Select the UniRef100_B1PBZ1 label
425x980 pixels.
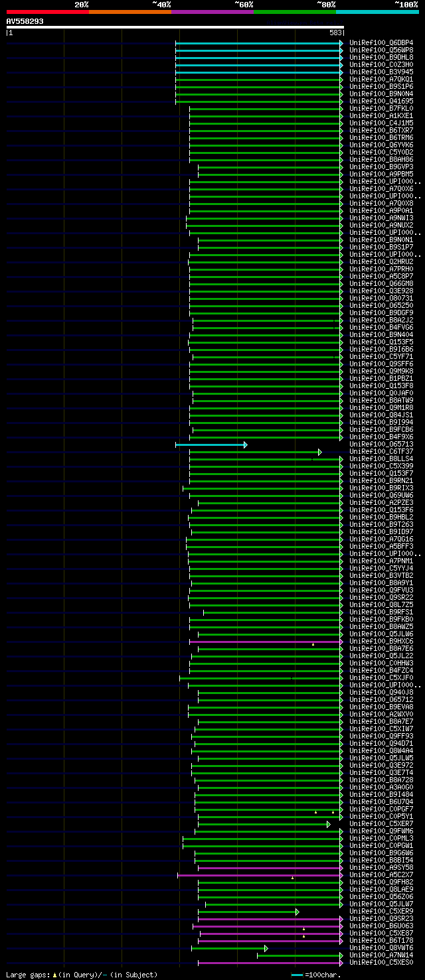381,378
